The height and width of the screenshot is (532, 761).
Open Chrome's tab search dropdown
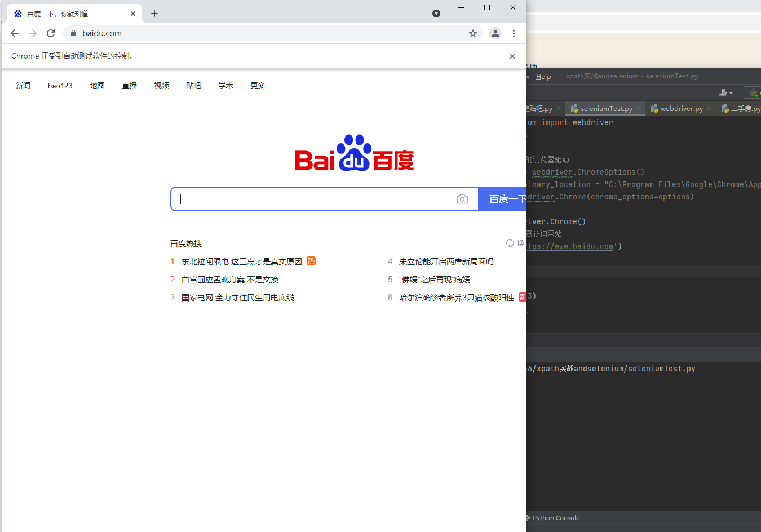pos(436,14)
